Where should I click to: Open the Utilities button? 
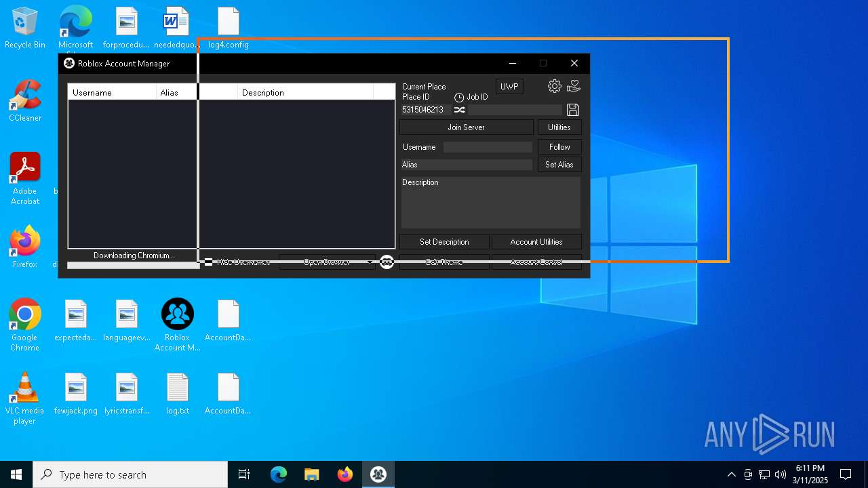(559, 127)
